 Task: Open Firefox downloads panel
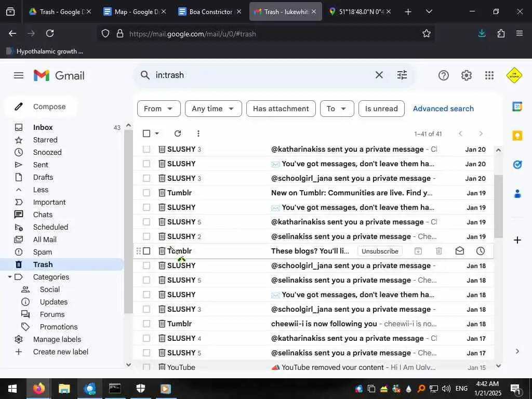click(x=482, y=33)
